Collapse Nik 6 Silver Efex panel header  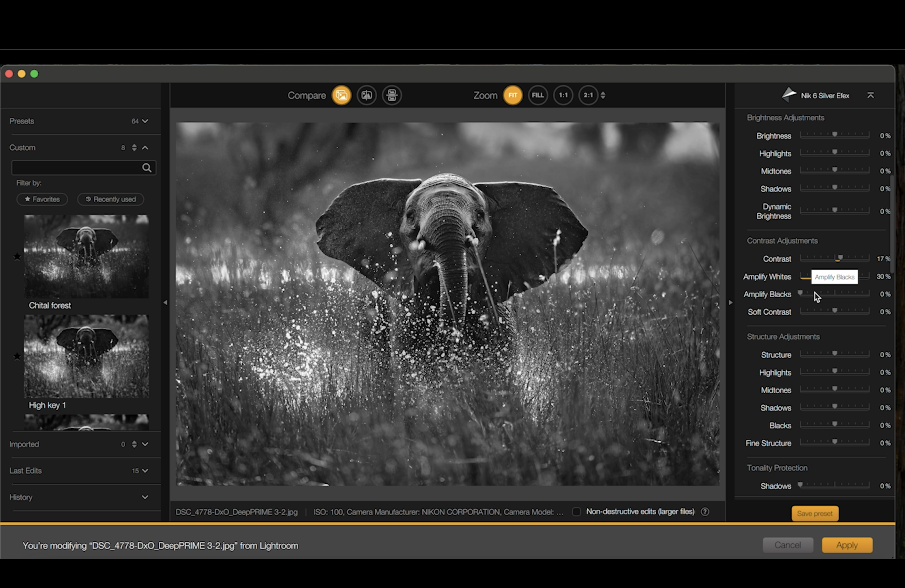click(x=870, y=95)
